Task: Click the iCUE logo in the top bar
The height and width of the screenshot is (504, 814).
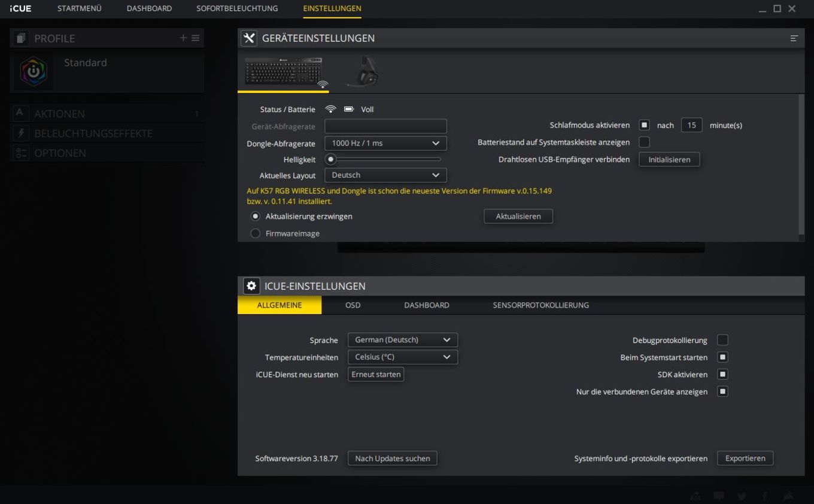Action: [x=20, y=8]
